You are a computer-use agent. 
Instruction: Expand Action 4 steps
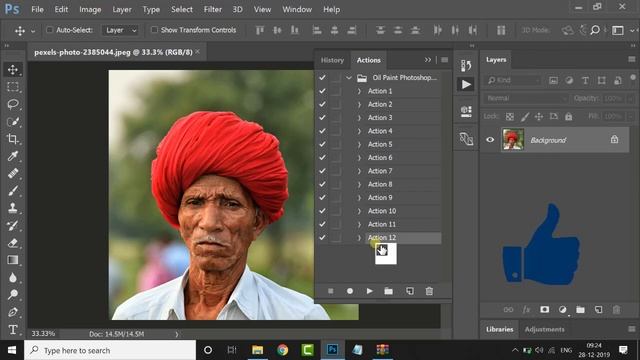tap(359, 131)
